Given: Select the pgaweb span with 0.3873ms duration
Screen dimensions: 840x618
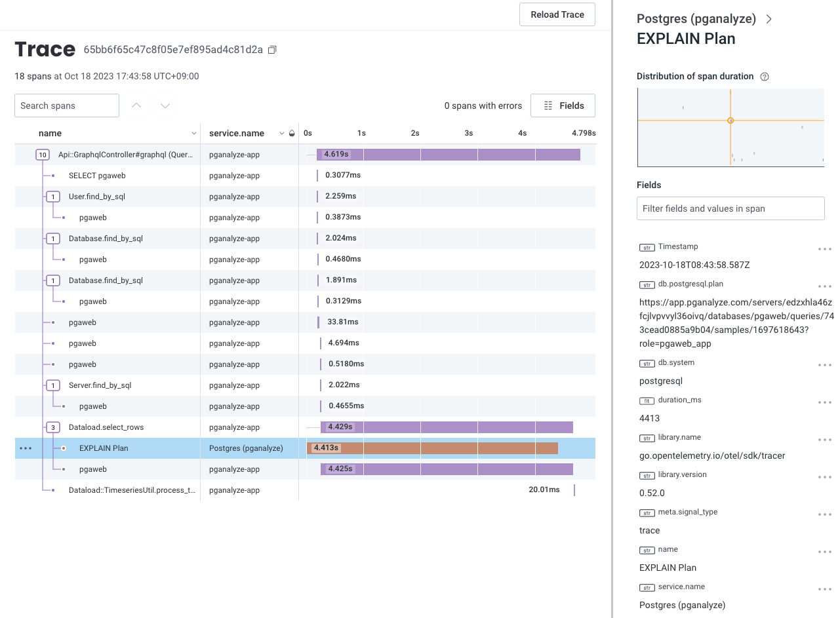Looking at the screenshot, I should click(305, 218).
